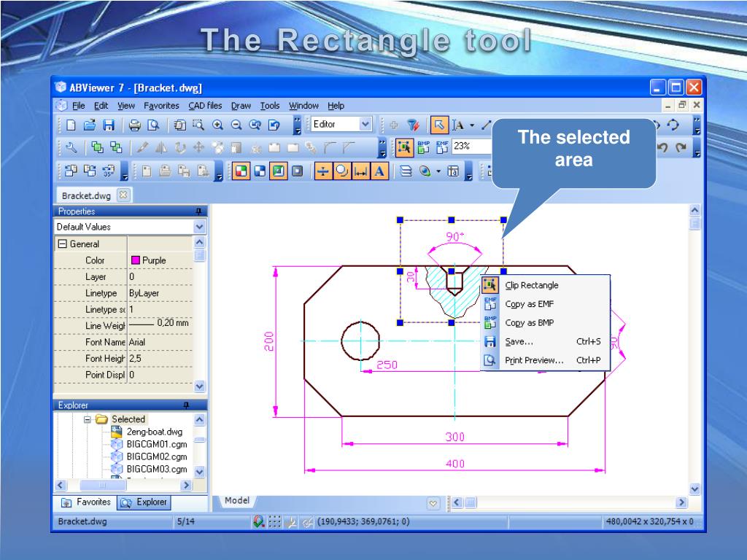Select Print Preview... in context menu

pyautogui.click(x=546, y=360)
